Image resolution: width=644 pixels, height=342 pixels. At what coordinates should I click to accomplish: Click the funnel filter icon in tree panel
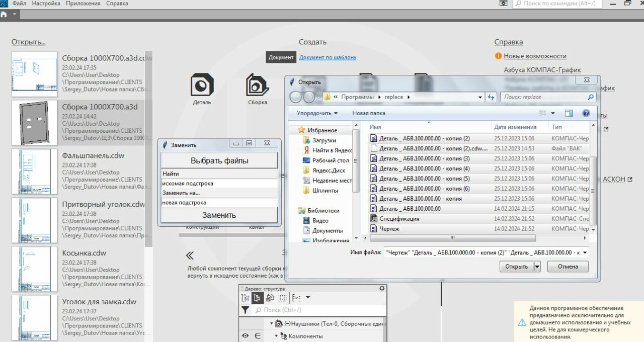tap(245, 310)
